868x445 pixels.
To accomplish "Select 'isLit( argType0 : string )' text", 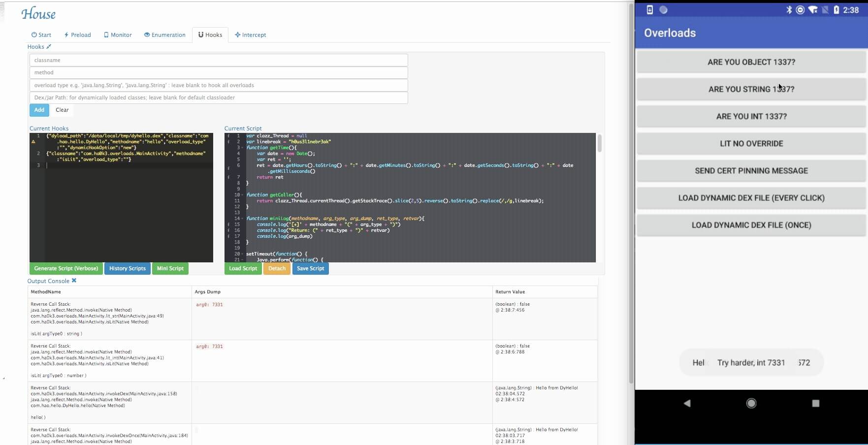I will point(57,334).
